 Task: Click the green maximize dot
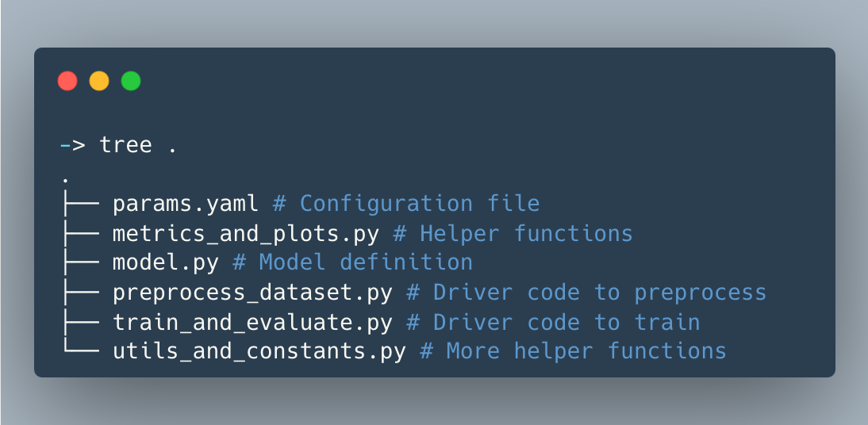(131, 81)
